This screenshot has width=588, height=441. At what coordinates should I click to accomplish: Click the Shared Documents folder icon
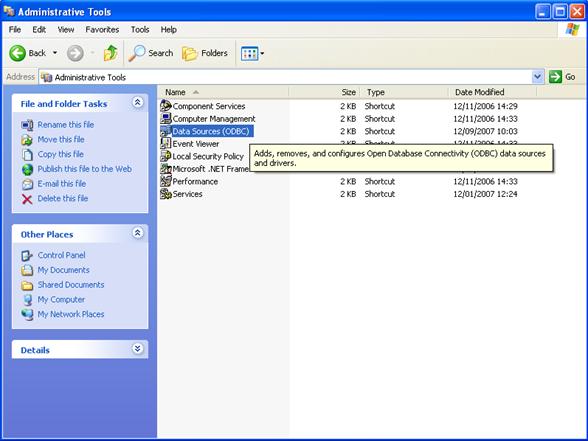(27, 285)
